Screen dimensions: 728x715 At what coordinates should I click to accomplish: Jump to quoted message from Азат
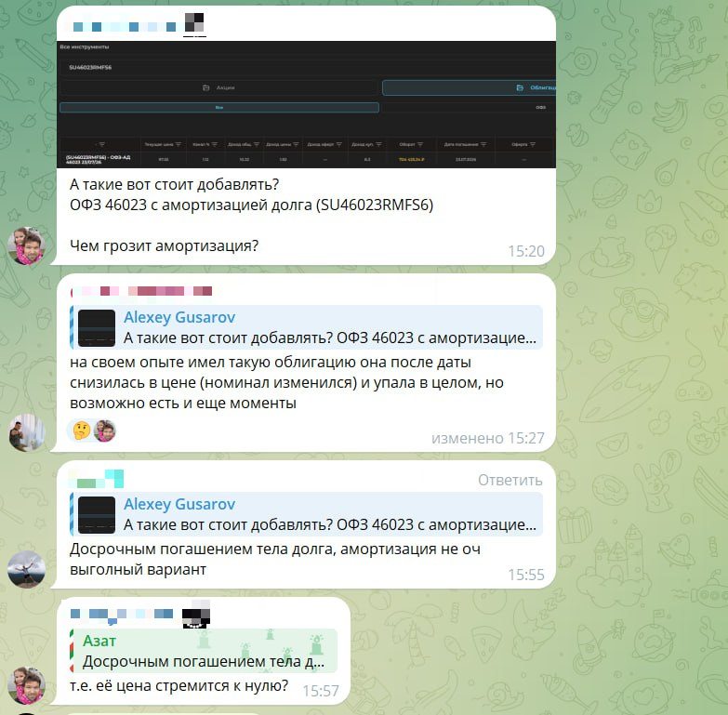(x=205, y=652)
